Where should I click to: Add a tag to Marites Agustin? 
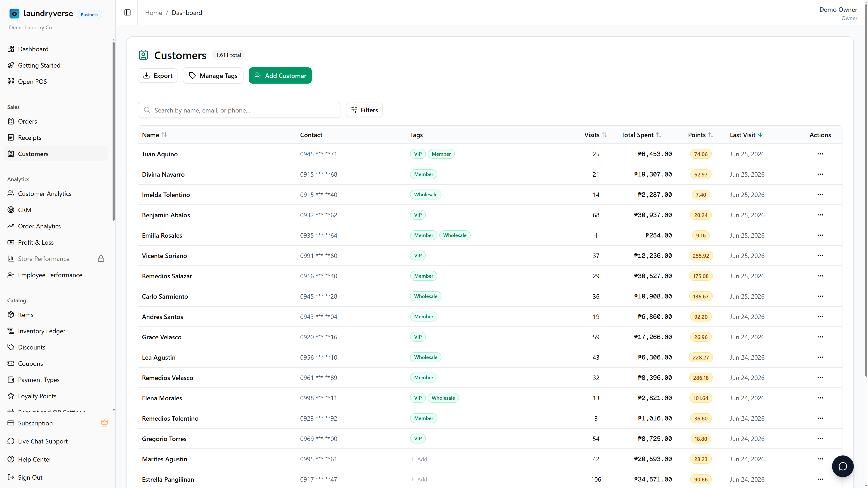419,459
